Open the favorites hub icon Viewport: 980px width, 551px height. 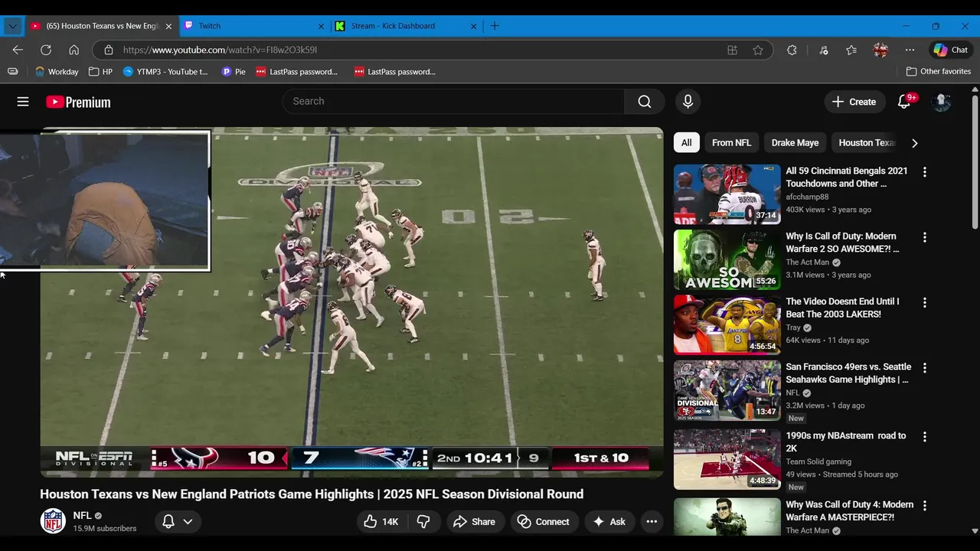click(x=851, y=50)
